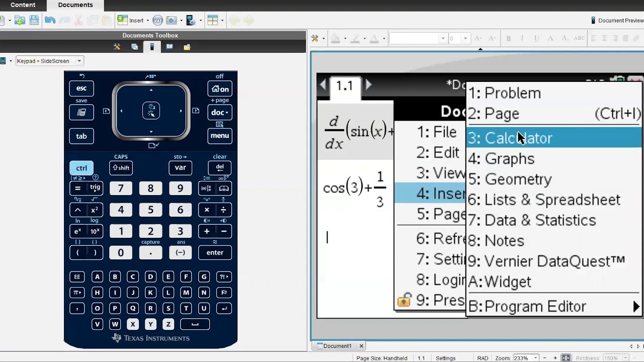Click the esc key on keypad
The width and height of the screenshot is (644, 362).
click(81, 88)
